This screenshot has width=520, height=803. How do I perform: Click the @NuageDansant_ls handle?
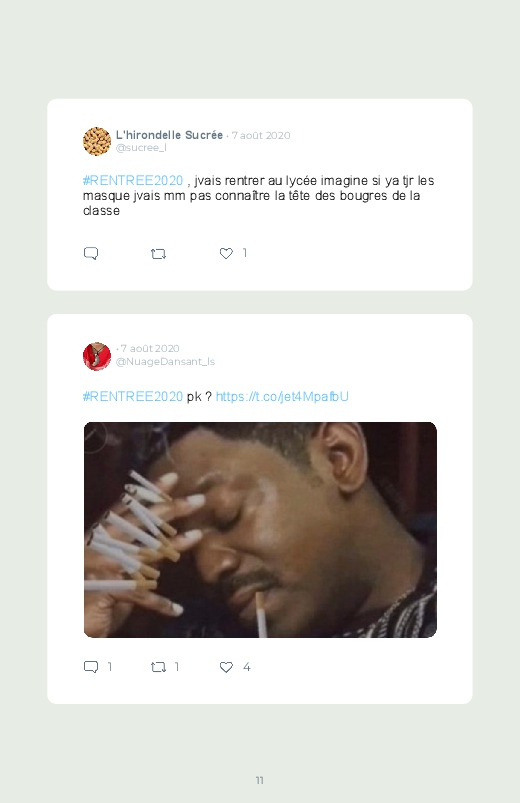(x=165, y=362)
